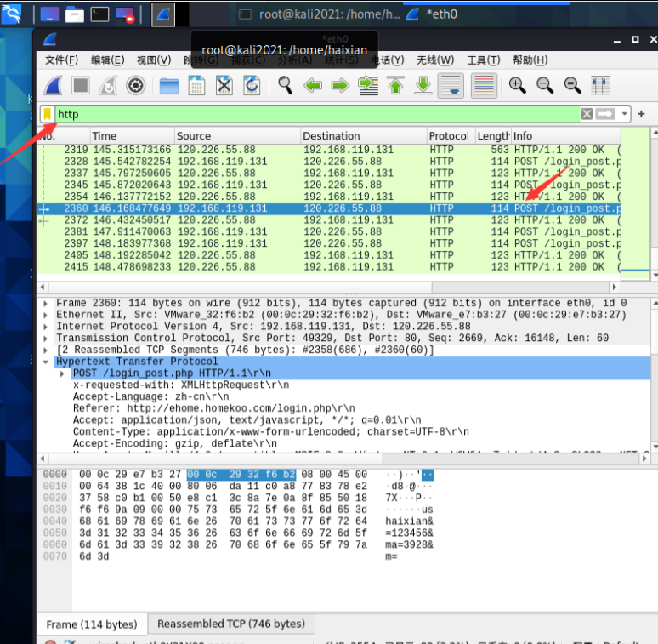Select packet 2319 row

point(329,150)
